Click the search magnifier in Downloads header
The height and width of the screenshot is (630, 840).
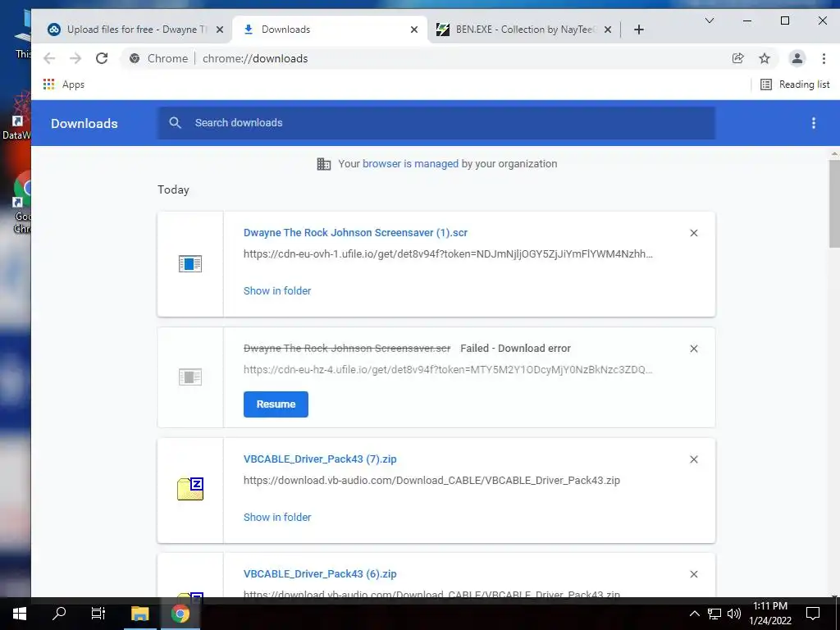click(175, 123)
